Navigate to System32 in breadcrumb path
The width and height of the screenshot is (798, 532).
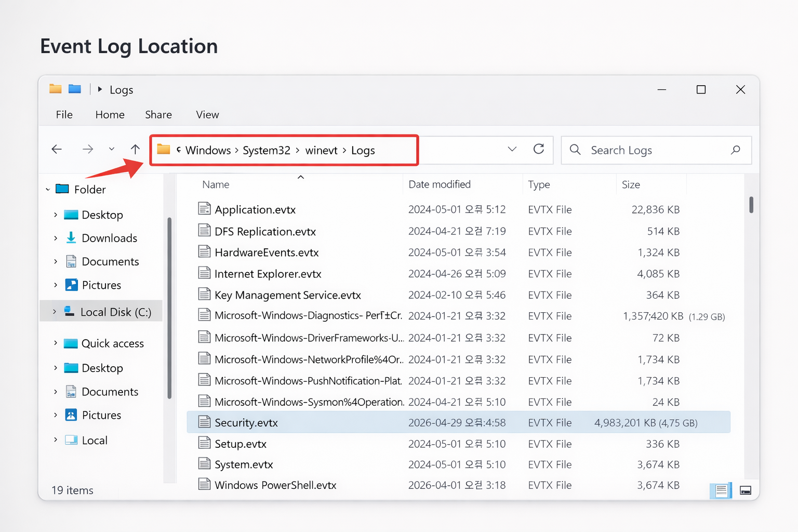pos(267,151)
